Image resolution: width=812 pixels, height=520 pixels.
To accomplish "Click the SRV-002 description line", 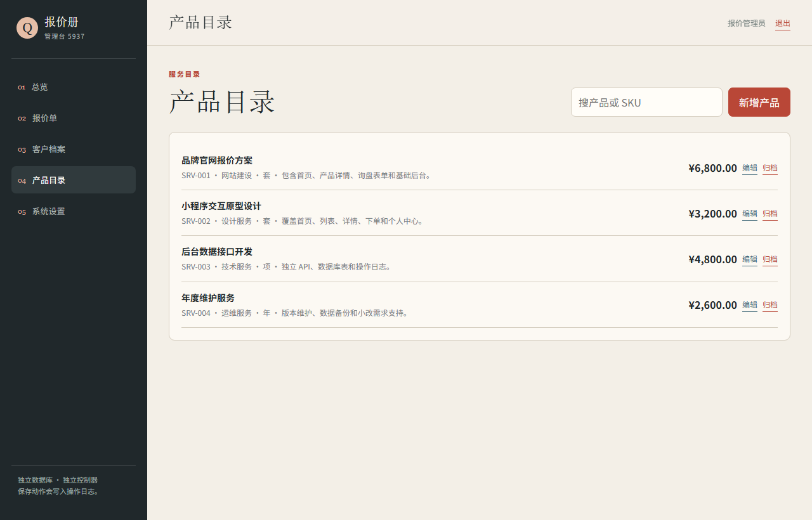I will tap(303, 221).
